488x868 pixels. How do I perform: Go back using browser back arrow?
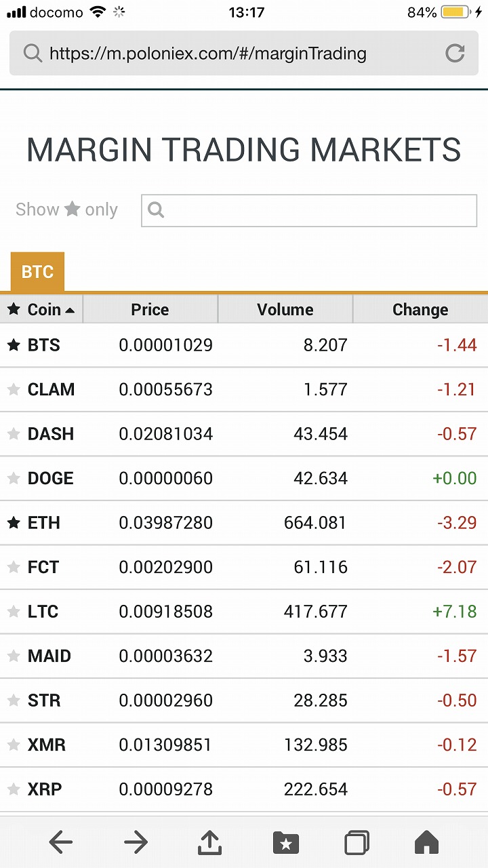[x=61, y=842]
